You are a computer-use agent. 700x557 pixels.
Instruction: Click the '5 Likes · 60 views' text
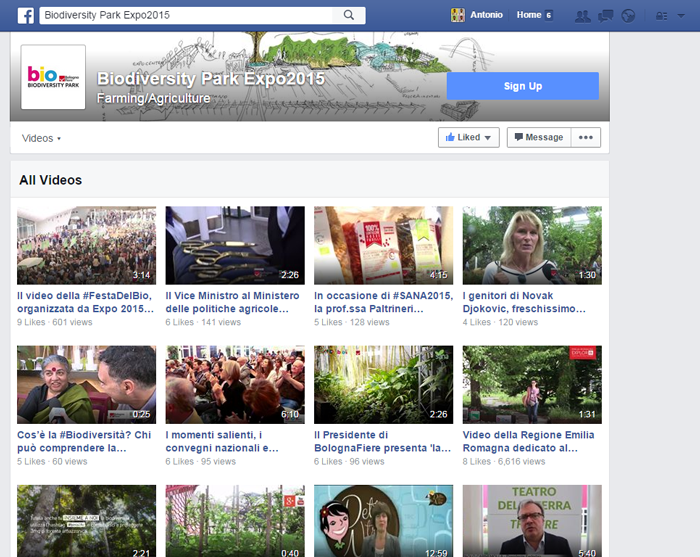52,461
